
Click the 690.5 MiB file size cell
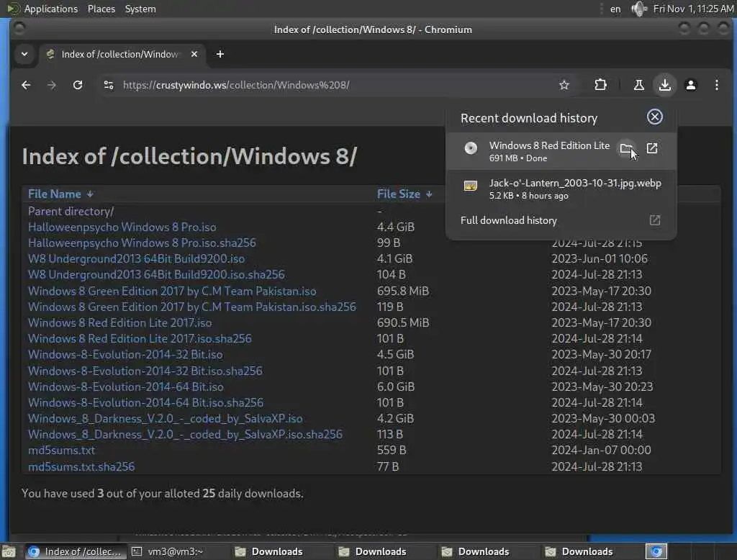(403, 323)
